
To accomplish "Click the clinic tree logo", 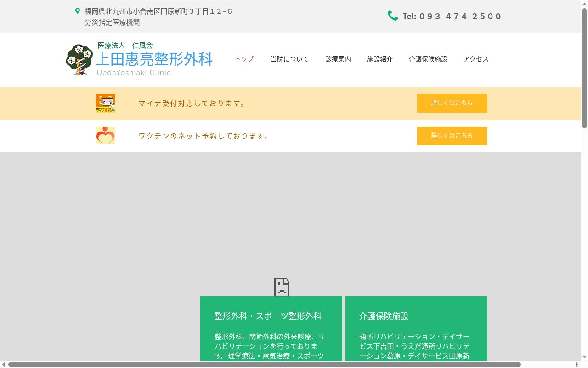I will [x=79, y=60].
